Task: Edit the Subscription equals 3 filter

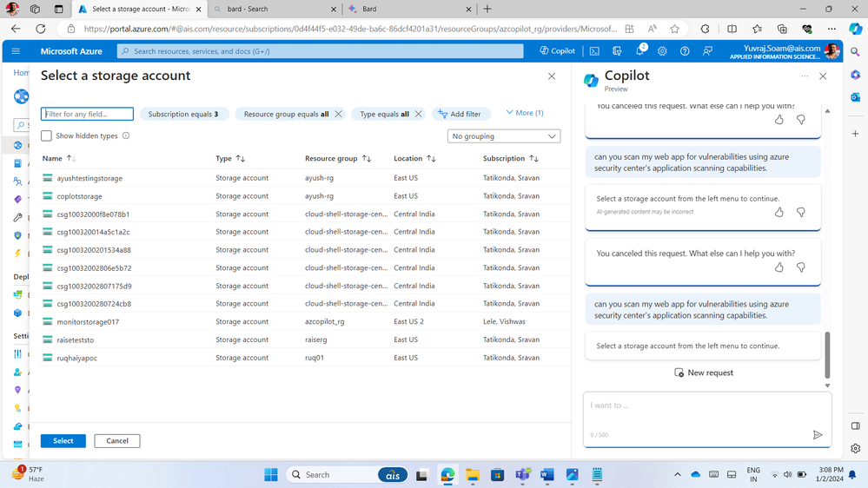Action: [x=183, y=114]
